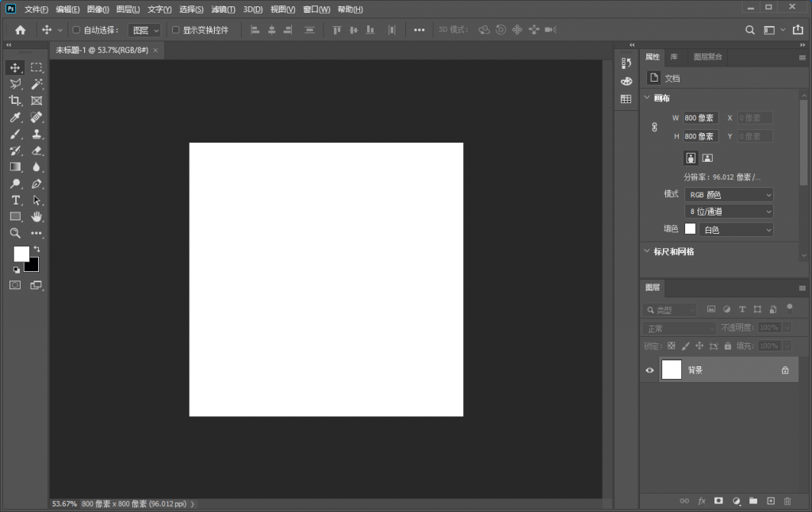Activate the Magic Wand tool
The image size is (812, 512).
[x=36, y=84]
